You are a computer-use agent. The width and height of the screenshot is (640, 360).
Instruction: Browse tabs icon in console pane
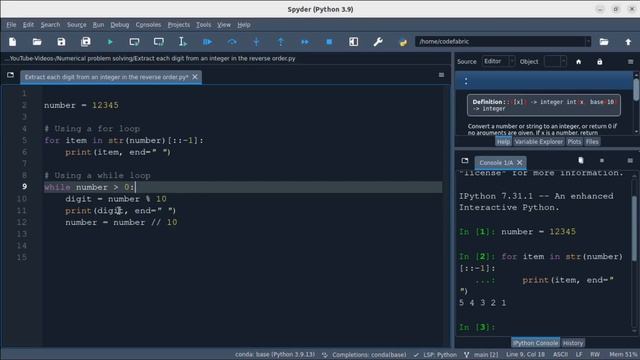click(465, 160)
